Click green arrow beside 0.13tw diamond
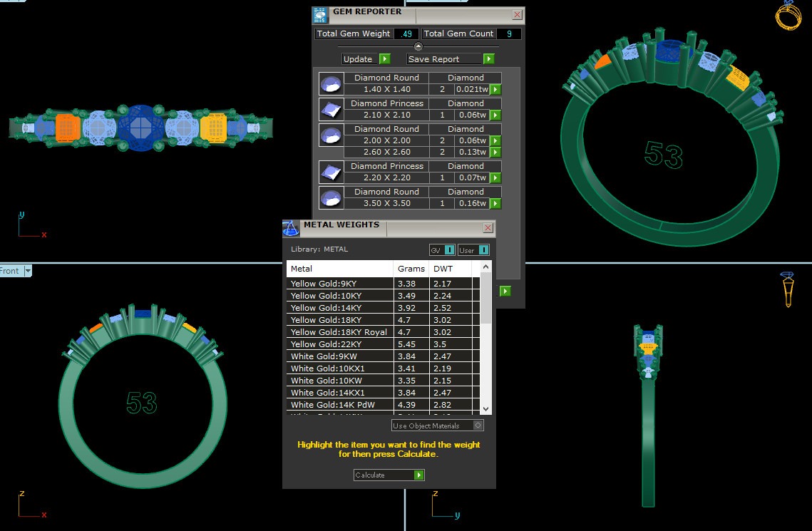The width and height of the screenshot is (812, 531). [x=495, y=153]
